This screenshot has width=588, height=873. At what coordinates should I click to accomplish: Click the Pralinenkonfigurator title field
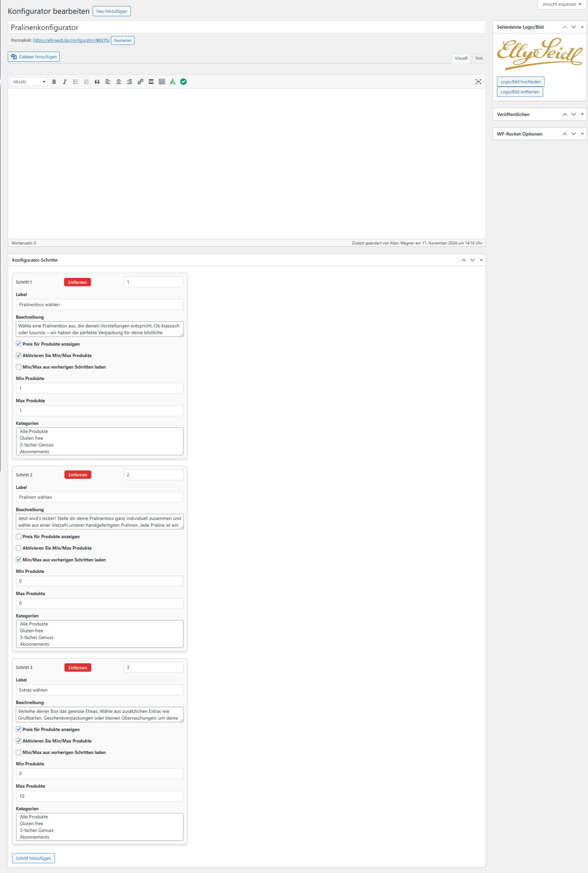247,27
